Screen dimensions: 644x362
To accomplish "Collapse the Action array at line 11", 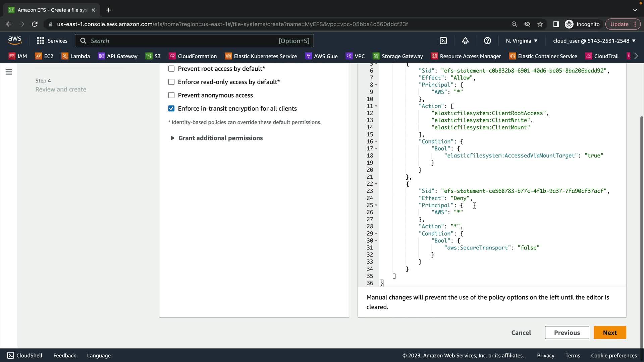I will pyautogui.click(x=376, y=106).
